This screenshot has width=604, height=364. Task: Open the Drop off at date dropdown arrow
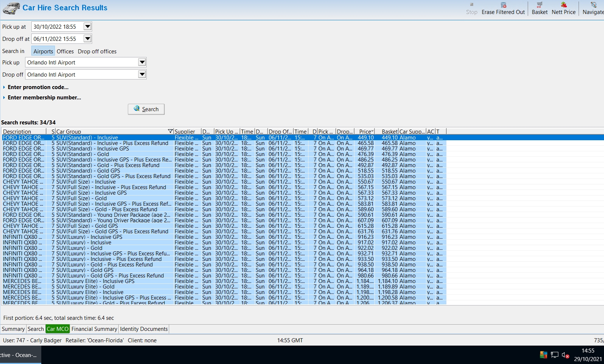click(x=87, y=39)
